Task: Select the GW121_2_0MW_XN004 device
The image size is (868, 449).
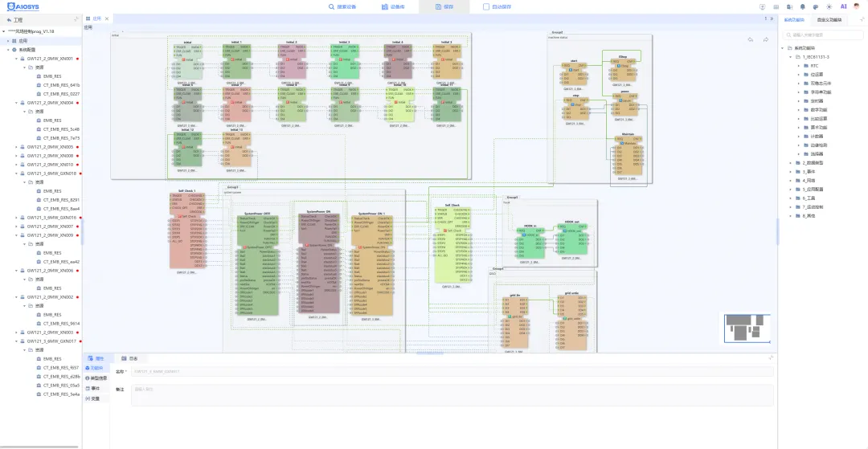Action: click(50, 103)
